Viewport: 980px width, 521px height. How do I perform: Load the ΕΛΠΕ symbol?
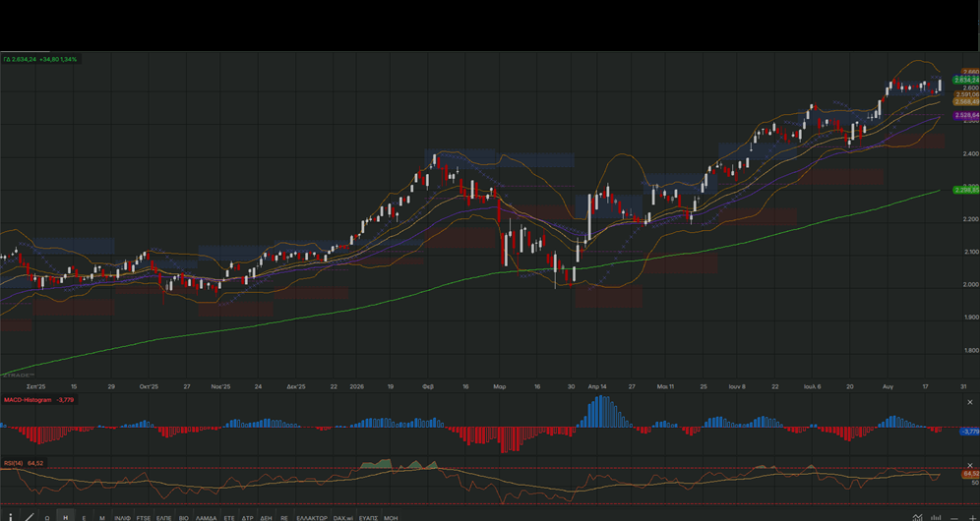point(163,518)
